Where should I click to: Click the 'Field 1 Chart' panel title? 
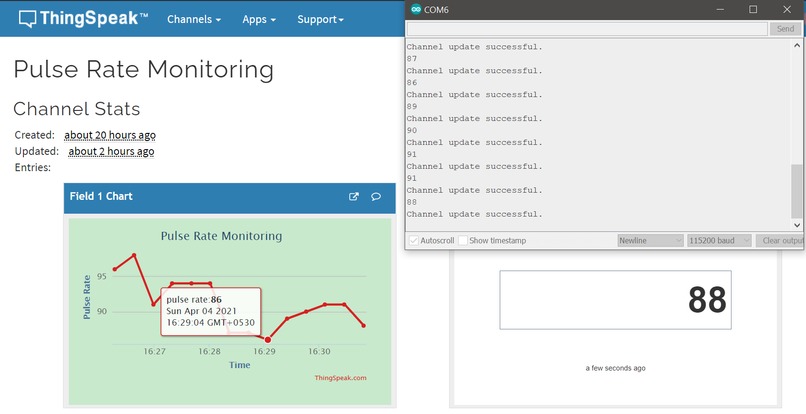[101, 196]
